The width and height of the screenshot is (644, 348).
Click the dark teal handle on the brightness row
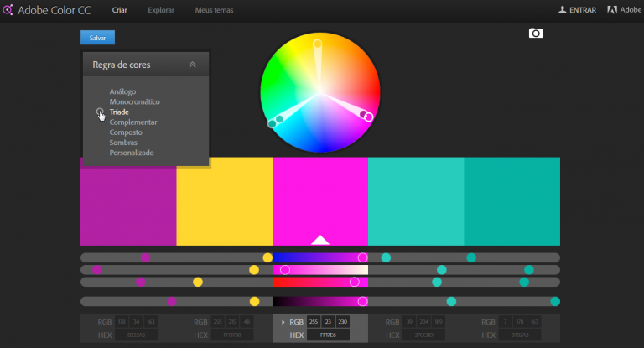tap(555, 302)
